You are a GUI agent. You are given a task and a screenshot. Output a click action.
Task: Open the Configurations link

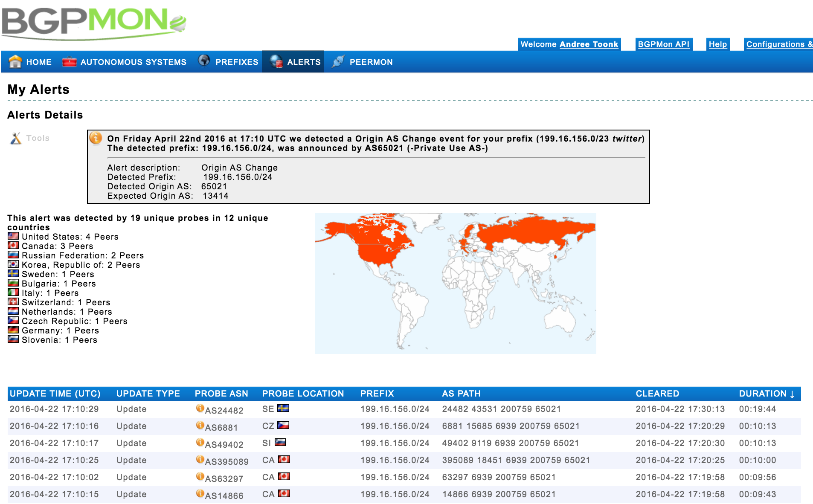point(778,44)
